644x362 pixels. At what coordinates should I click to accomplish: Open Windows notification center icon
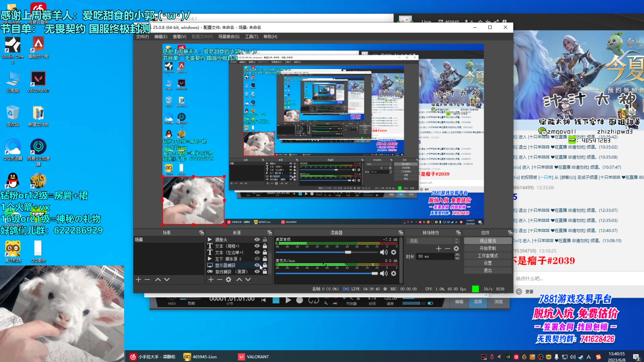tap(636, 357)
